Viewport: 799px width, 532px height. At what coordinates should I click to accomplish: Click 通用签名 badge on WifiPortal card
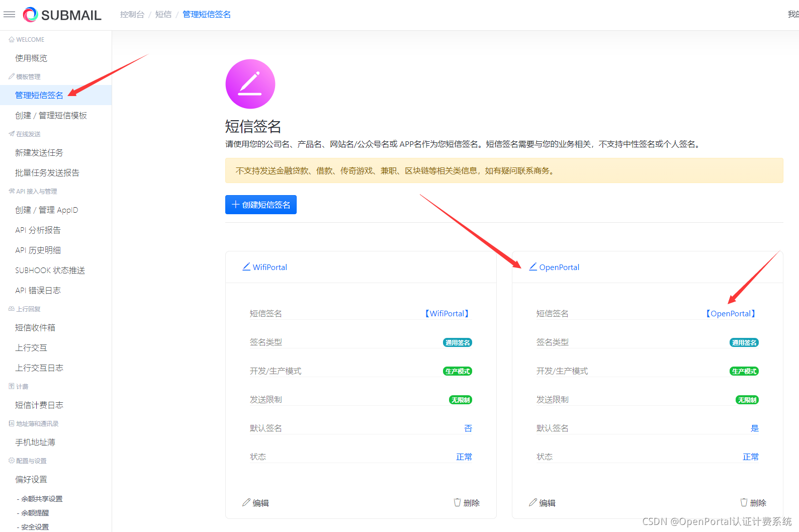[x=458, y=342]
